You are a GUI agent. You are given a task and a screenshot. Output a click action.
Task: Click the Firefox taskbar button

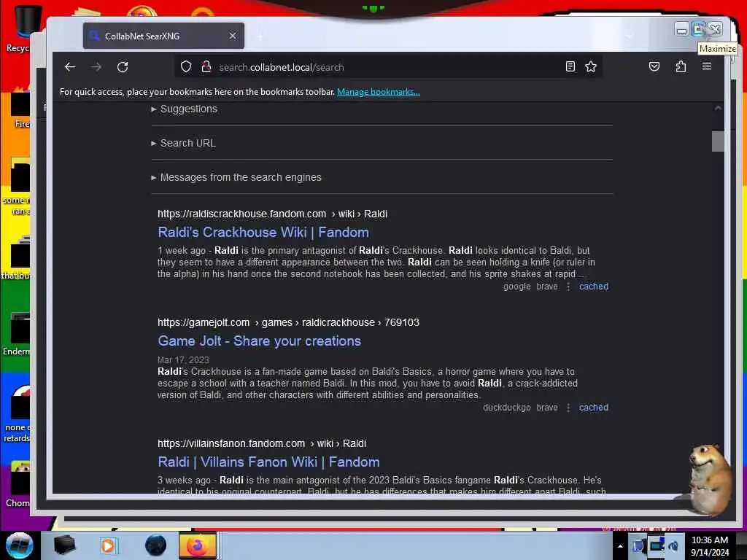[x=197, y=545]
